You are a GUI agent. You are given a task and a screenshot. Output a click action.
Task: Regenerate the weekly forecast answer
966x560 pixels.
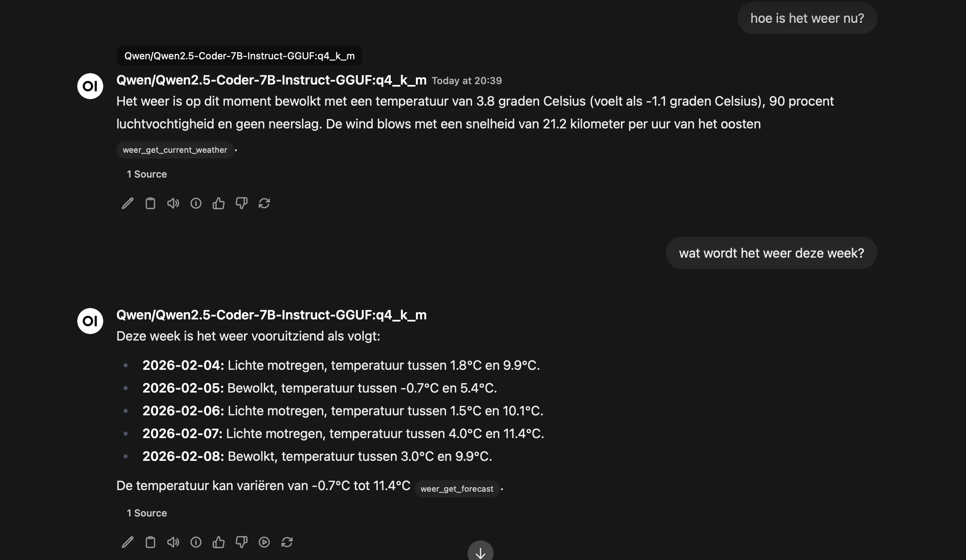[287, 543]
